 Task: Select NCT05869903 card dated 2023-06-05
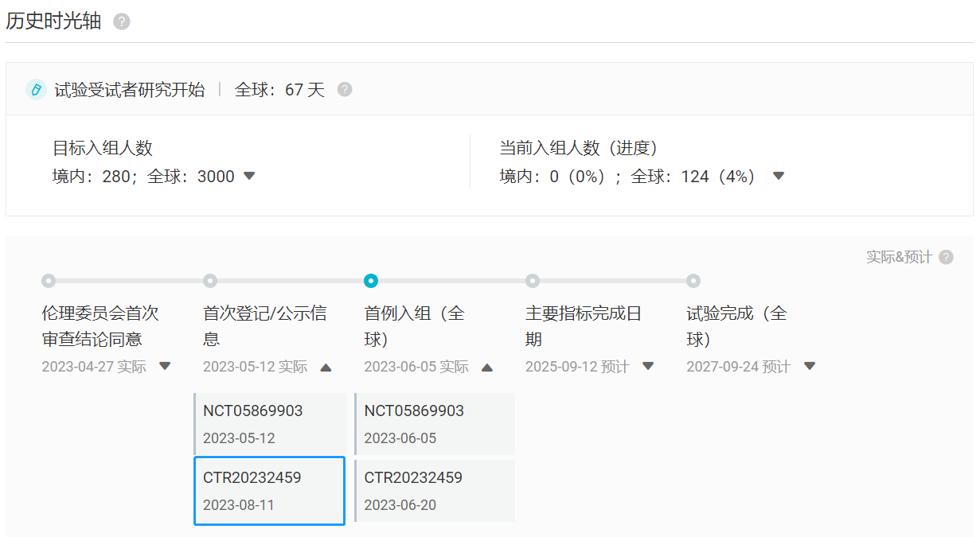click(435, 424)
